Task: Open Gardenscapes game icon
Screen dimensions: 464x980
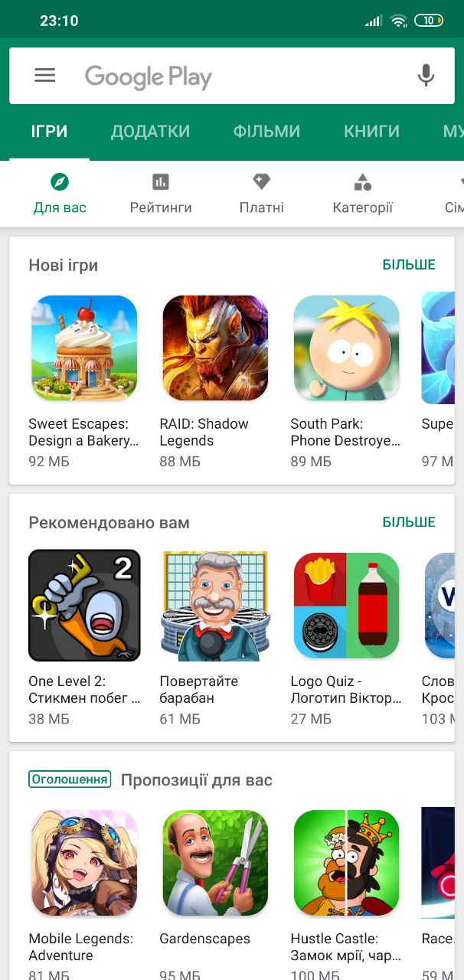Action: (x=215, y=863)
